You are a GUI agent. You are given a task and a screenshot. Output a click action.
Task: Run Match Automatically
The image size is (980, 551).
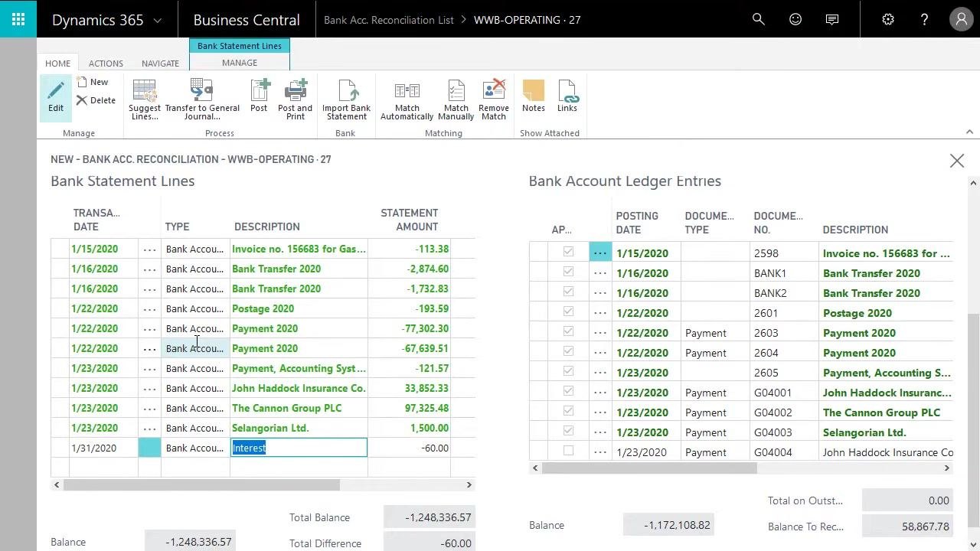[x=407, y=100]
